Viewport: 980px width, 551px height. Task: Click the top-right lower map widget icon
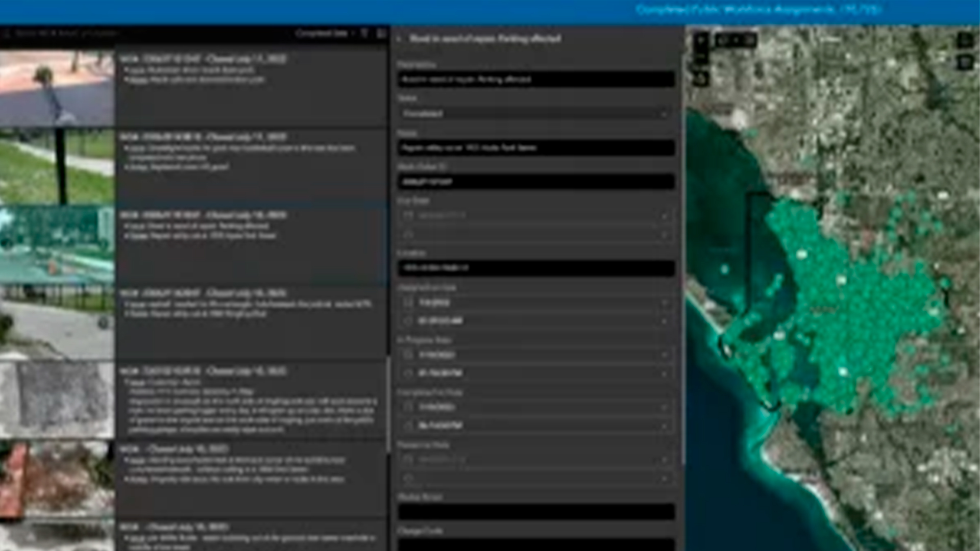pyautogui.click(x=964, y=62)
